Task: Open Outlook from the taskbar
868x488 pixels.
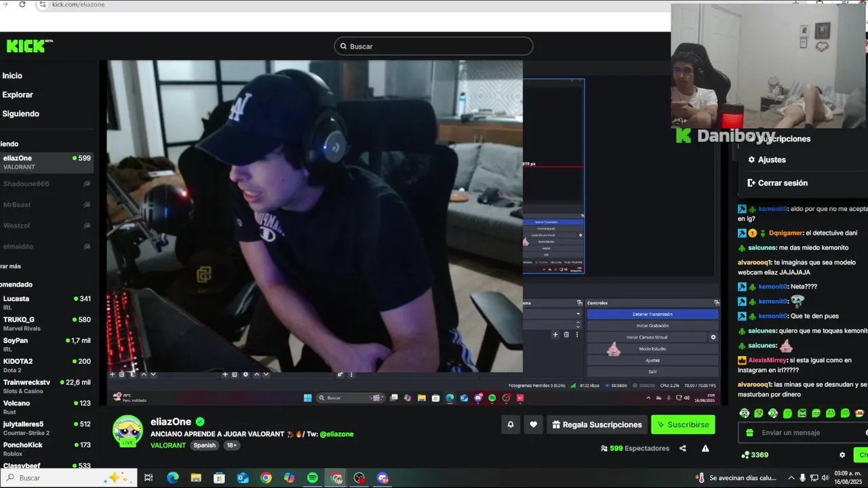Action: pos(243,478)
